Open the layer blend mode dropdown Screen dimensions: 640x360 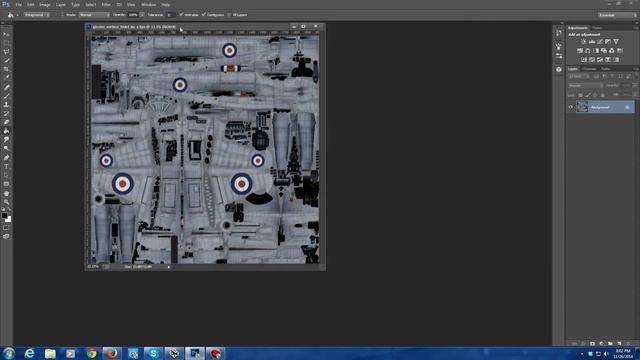(585, 86)
